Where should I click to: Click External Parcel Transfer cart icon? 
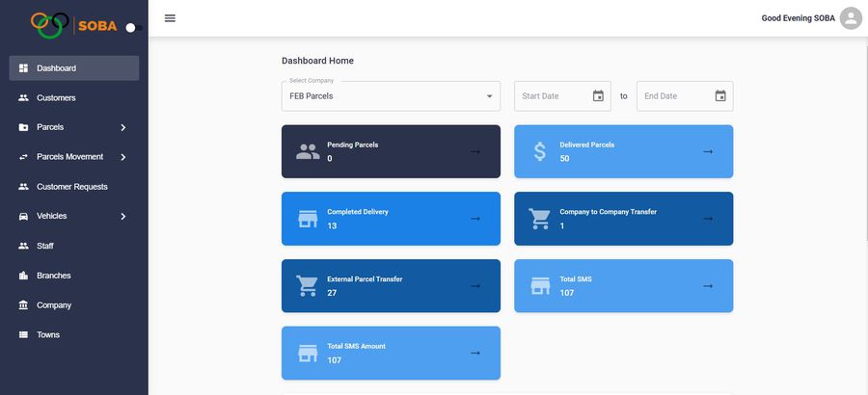coord(307,286)
